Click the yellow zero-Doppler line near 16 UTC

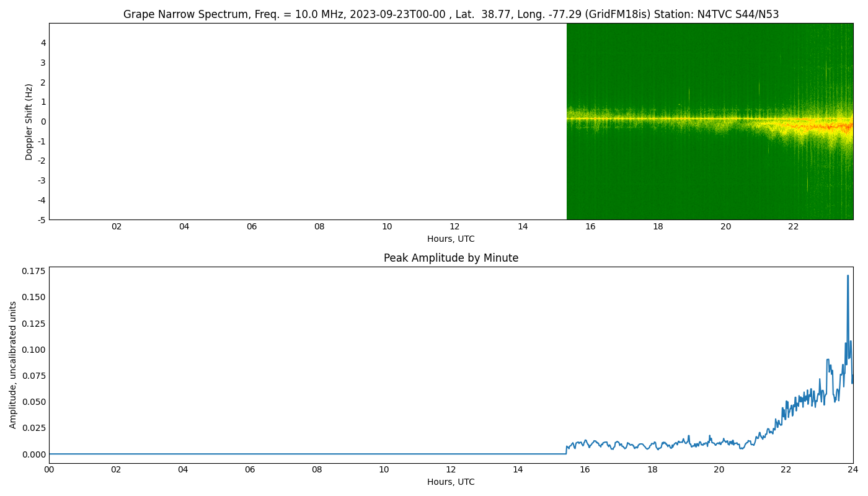590,117
